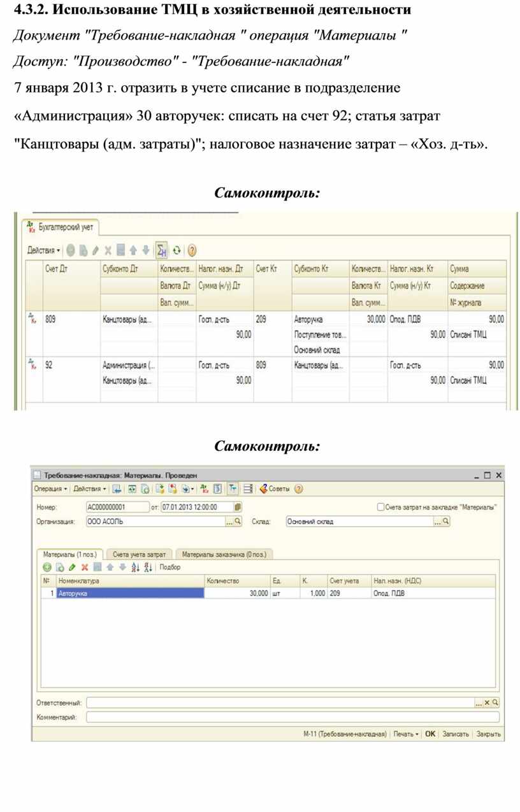Click OK button in Требование-накладная

[430, 734]
